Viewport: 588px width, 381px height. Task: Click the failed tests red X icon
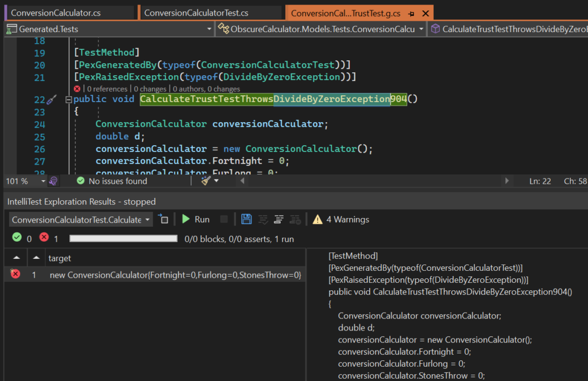[x=44, y=239]
